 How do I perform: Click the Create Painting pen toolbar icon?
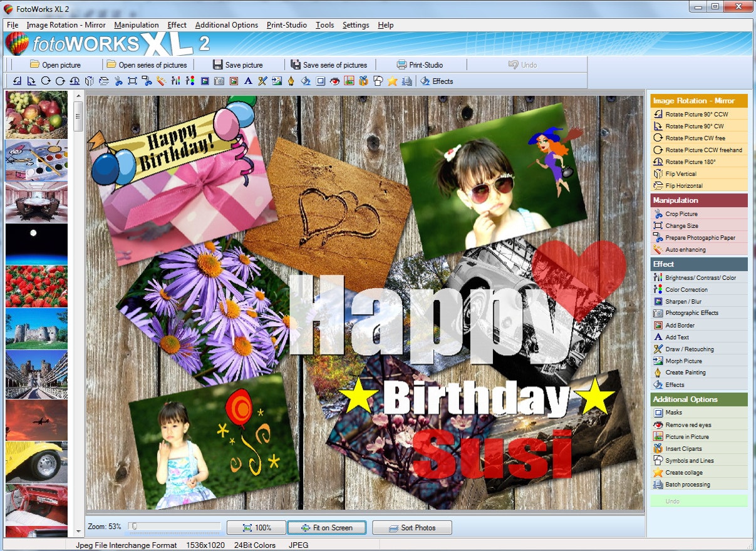(291, 81)
